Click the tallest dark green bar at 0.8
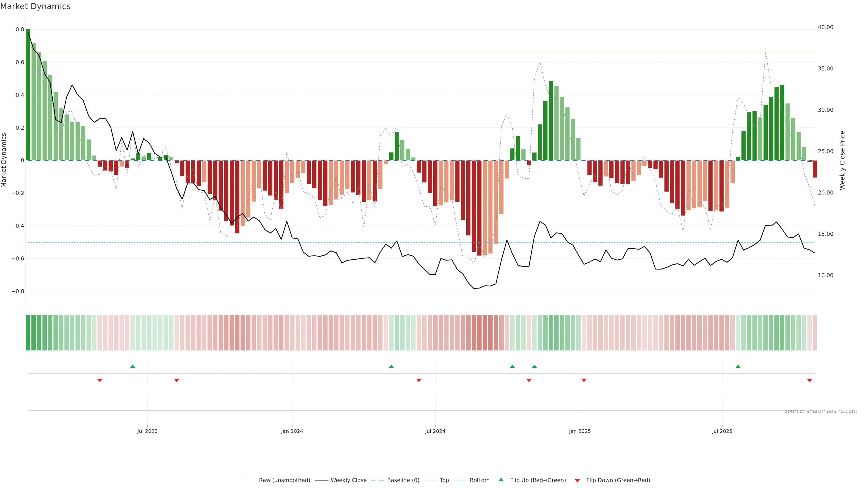Image resolution: width=868 pixels, height=488 pixels. 28,94
